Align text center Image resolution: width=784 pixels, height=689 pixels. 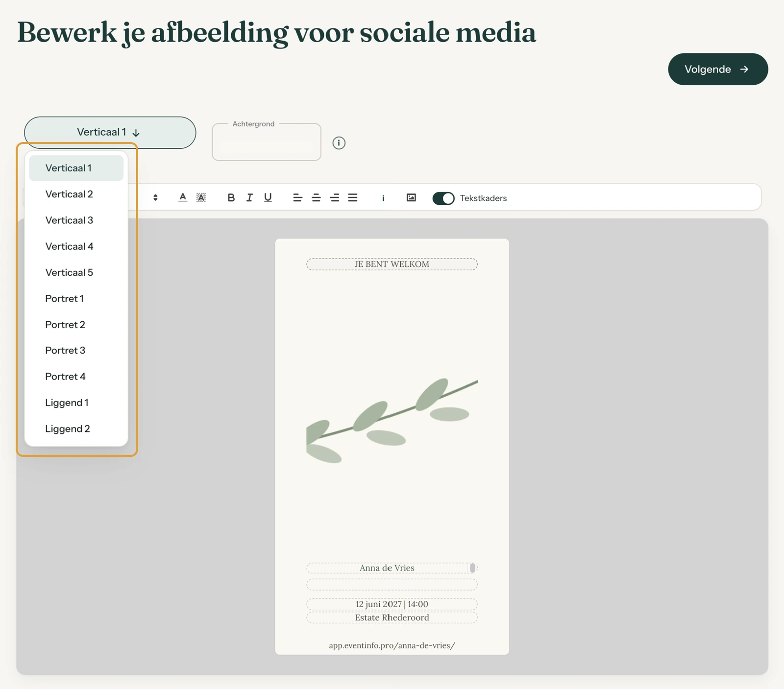click(x=316, y=198)
